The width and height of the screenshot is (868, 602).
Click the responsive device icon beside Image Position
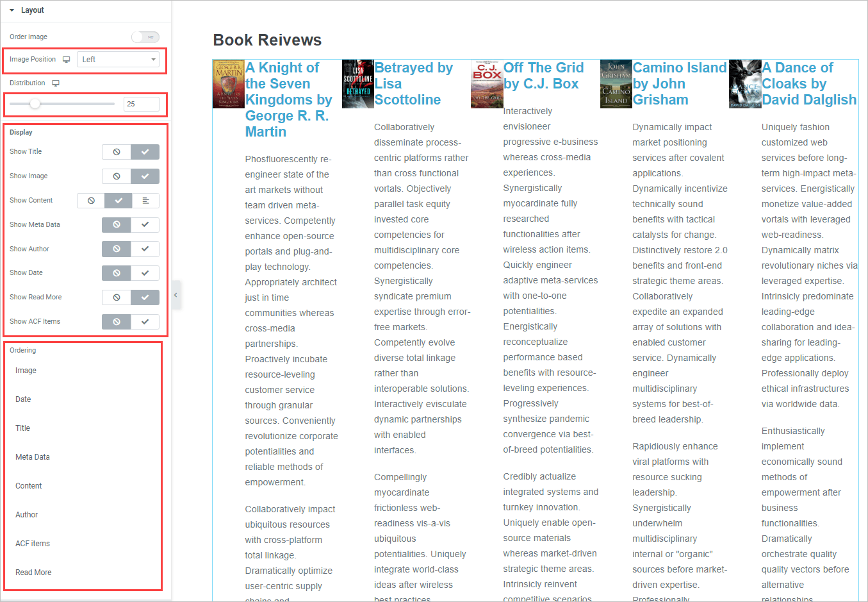[x=66, y=60]
